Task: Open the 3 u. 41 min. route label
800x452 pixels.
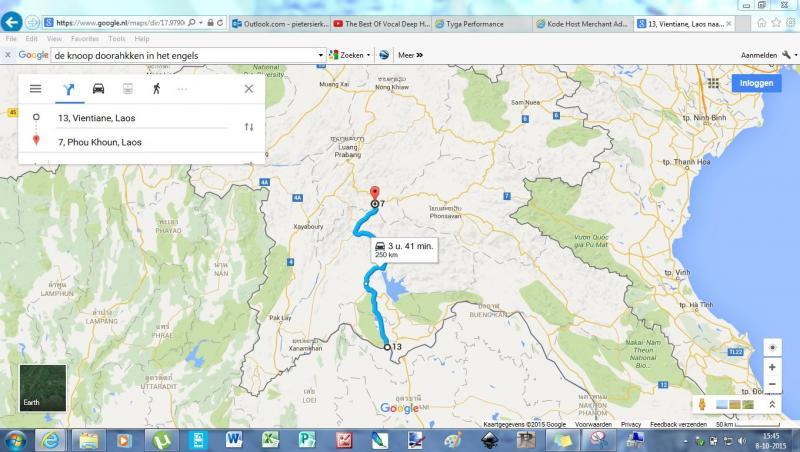Action: [x=404, y=249]
